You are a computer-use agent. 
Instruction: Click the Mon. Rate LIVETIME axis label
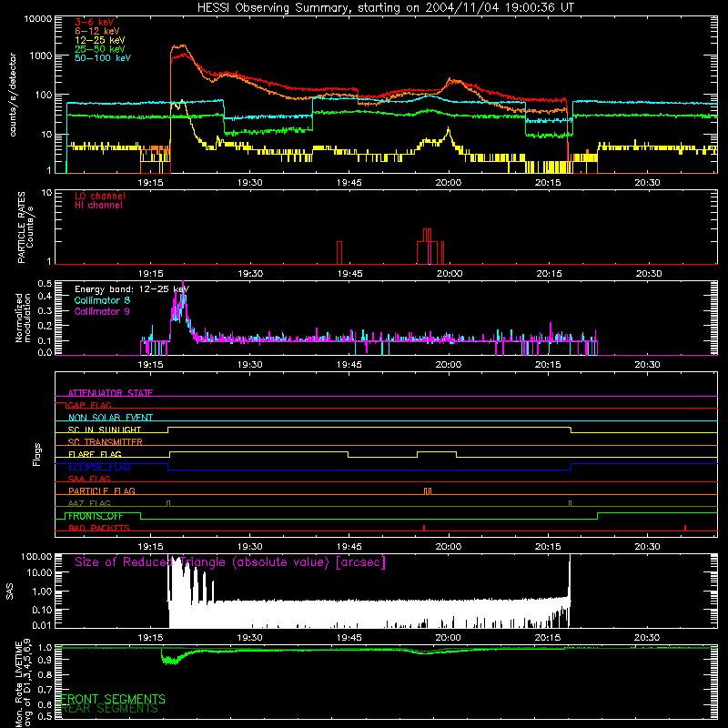tap(24, 684)
